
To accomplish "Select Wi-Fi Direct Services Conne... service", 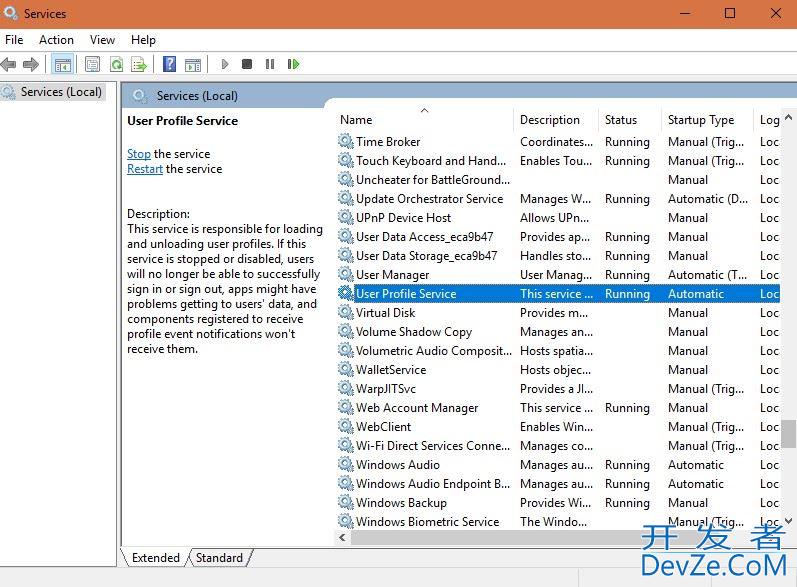I will (558, 446).
